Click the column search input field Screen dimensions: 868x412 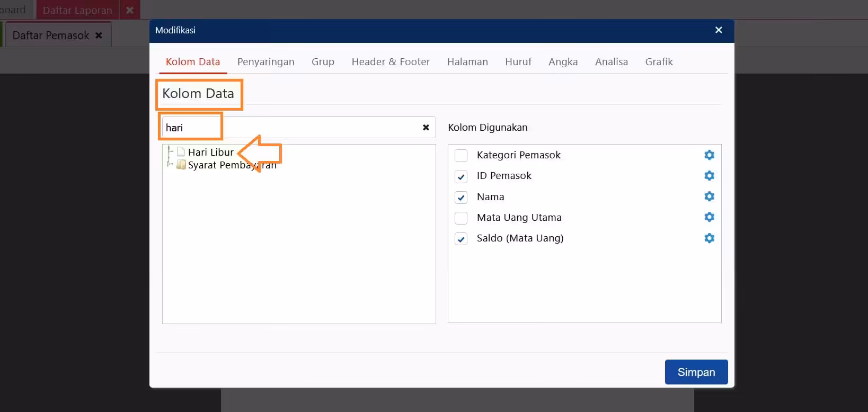click(x=299, y=128)
